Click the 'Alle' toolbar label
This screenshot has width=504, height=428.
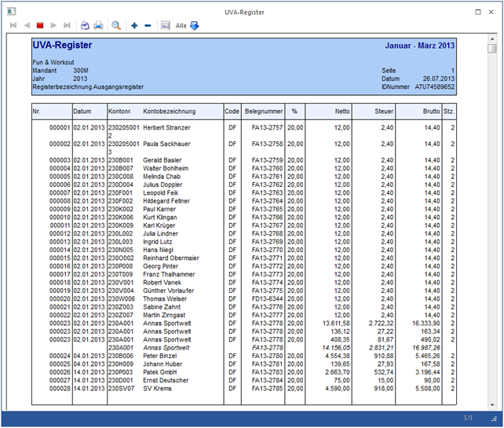181,25
